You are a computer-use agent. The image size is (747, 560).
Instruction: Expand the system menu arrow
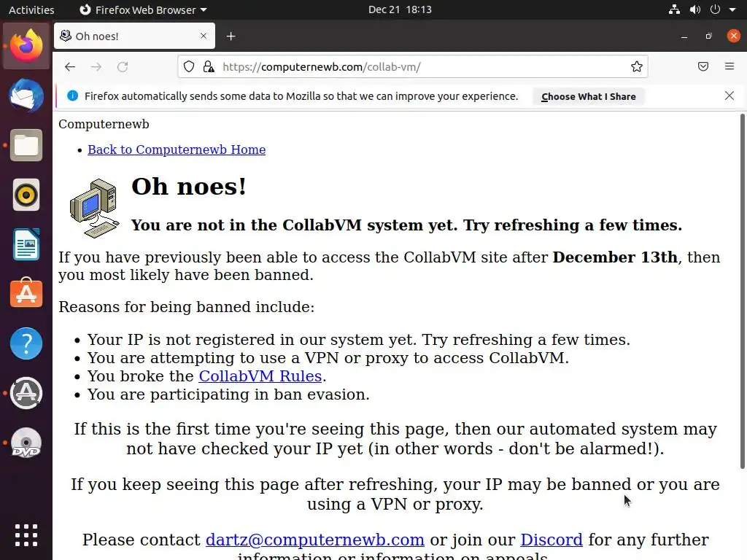coord(732,9)
